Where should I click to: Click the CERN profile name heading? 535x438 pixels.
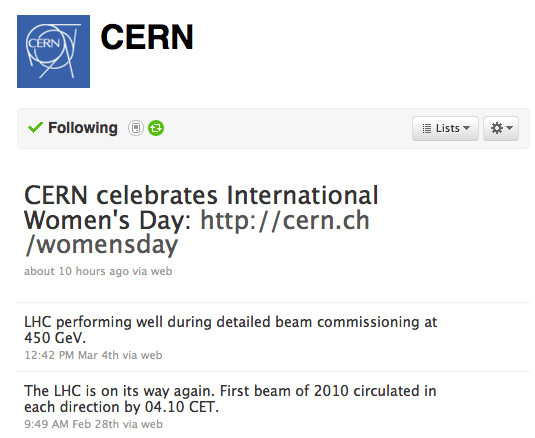click(147, 37)
